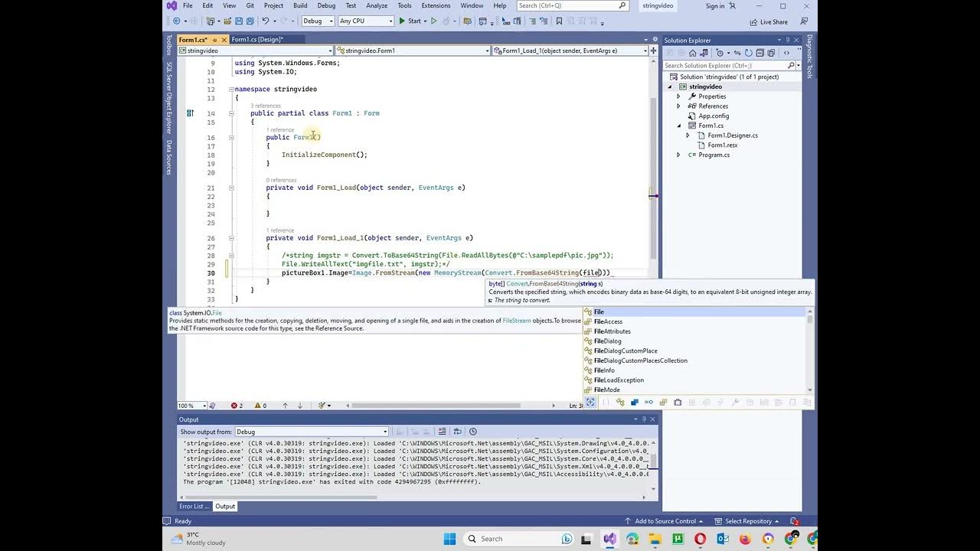Toggle the IntelliSense expand filter icon at left
Screen dimensions: 980x551
tap(590, 403)
